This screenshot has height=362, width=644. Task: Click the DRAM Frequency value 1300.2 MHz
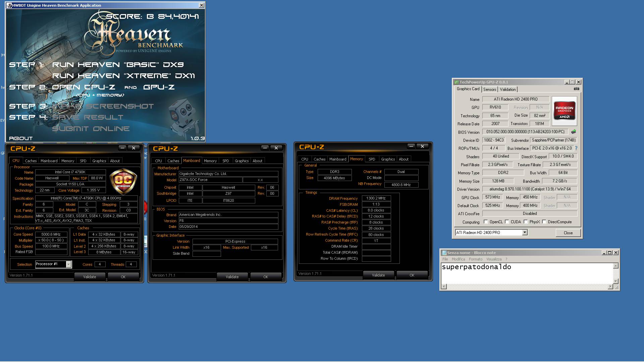(x=376, y=198)
